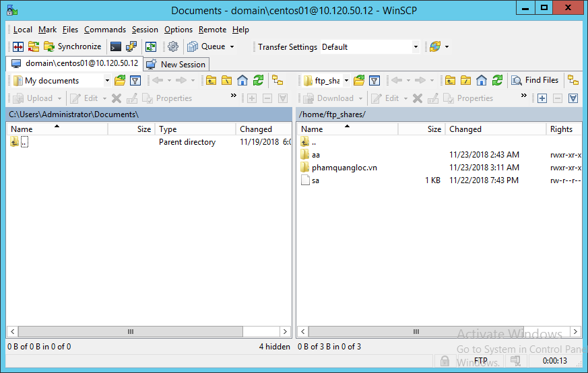Switch to domain\centos01@10.120.50.12 session tab

[75, 64]
